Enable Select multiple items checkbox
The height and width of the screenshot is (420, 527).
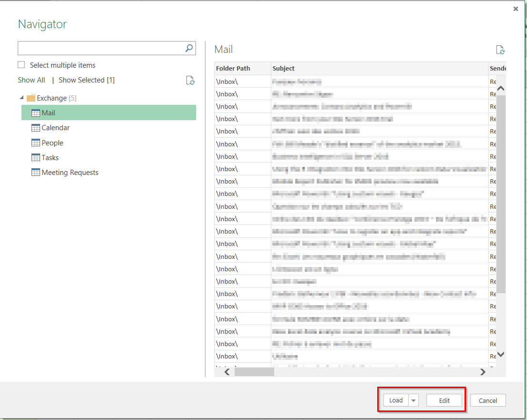(x=21, y=65)
